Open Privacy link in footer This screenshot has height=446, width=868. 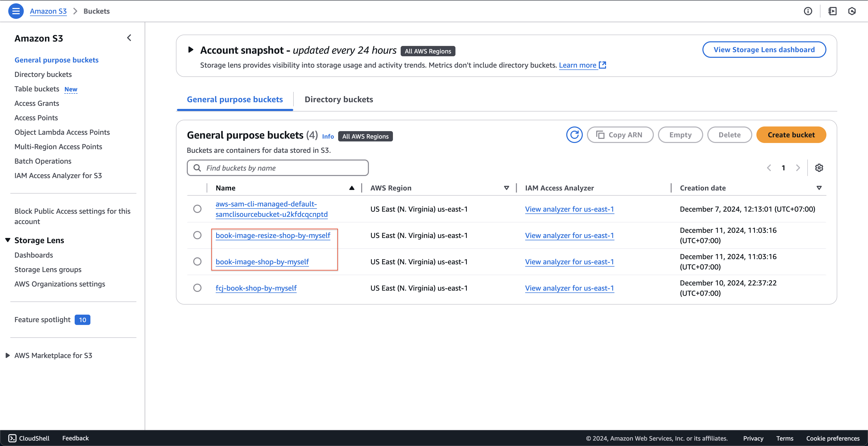753,438
